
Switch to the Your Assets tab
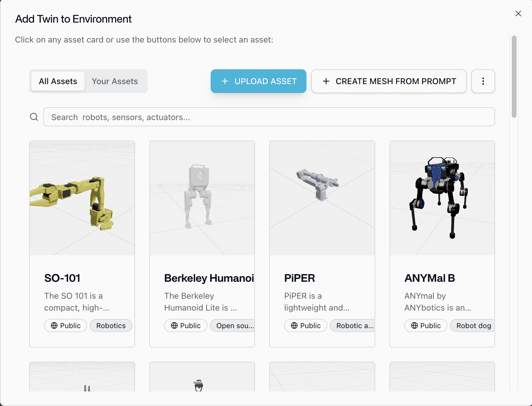pos(115,81)
